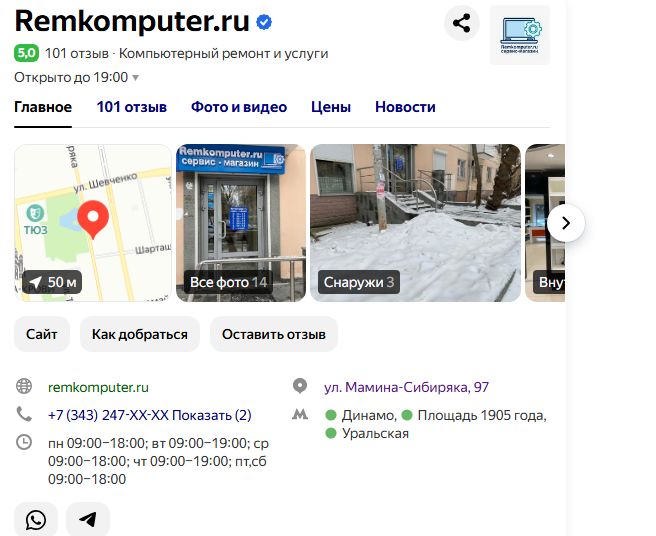
Task: Click the red map location pin
Action: click(x=93, y=218)
